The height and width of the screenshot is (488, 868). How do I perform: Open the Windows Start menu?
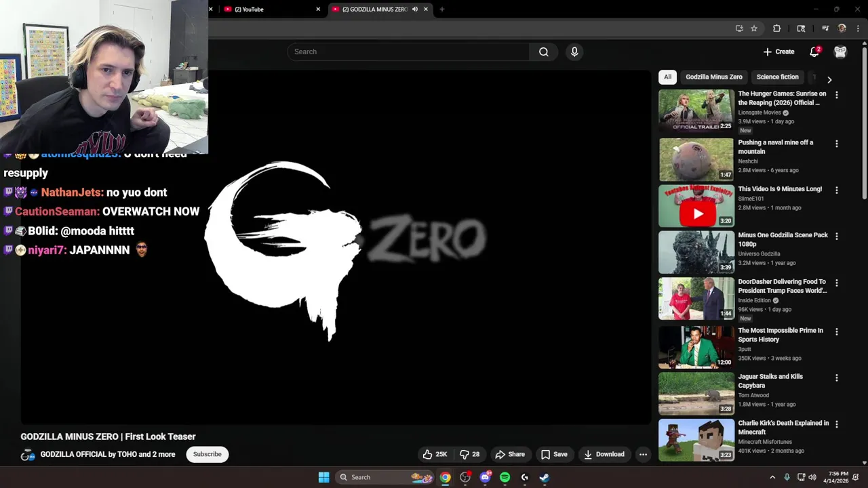[x=324, y=477]
